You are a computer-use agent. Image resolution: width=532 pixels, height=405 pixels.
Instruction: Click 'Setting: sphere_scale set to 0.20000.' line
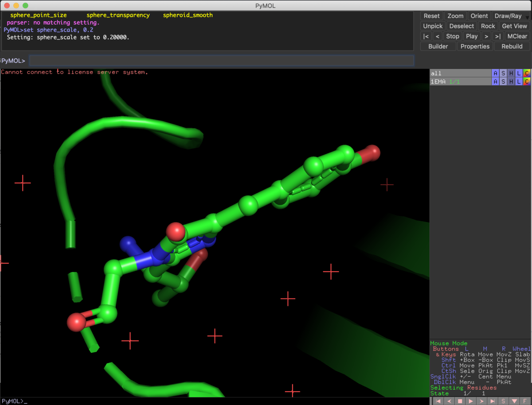coord(68,38)
